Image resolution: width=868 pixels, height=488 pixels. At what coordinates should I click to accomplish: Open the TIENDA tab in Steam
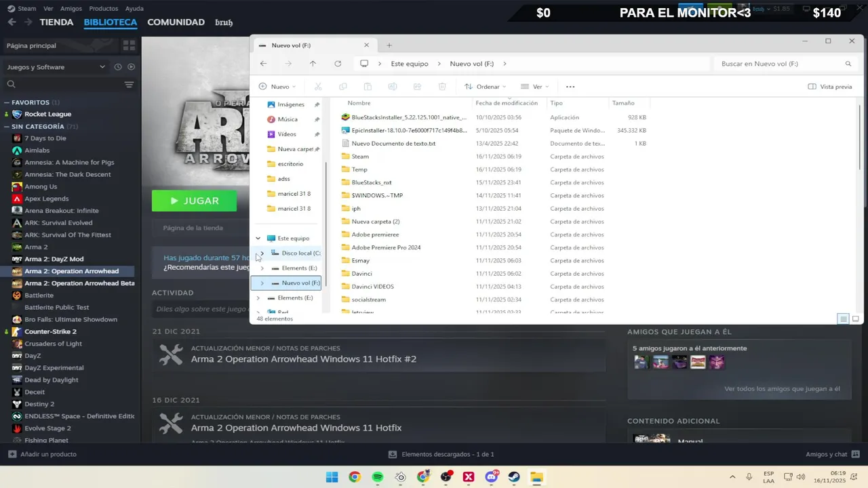click(56, 22)
